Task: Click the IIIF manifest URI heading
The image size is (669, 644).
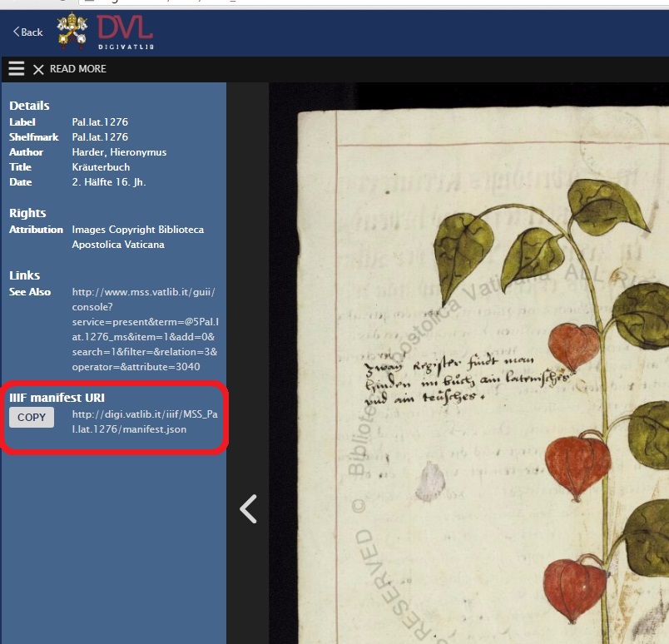Action: pos(57,398)
